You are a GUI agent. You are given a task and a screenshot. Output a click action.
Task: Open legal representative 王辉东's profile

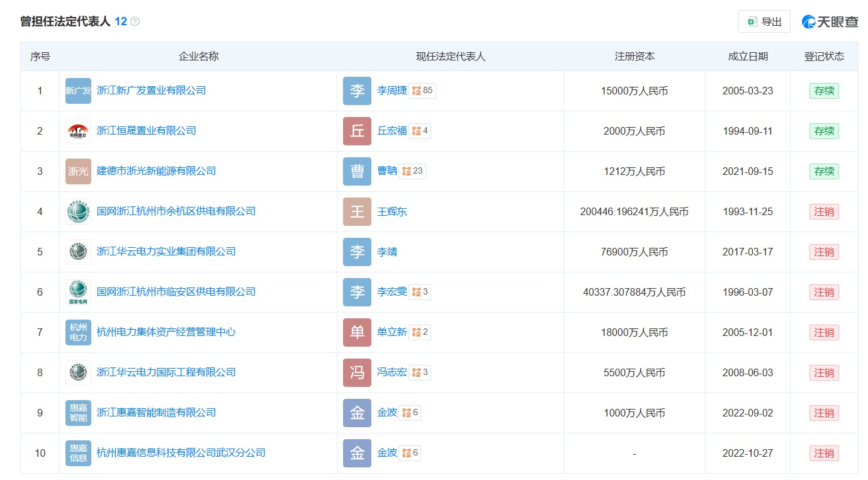392,211
